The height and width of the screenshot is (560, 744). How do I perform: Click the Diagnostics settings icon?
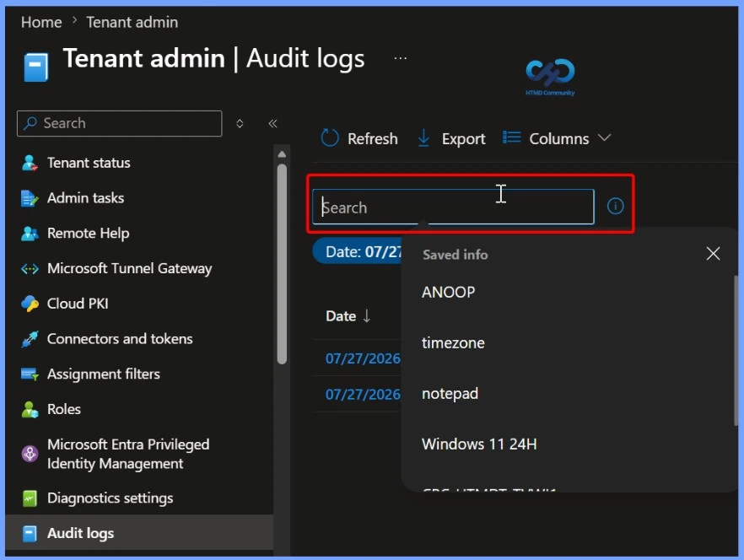pos(30,498)
